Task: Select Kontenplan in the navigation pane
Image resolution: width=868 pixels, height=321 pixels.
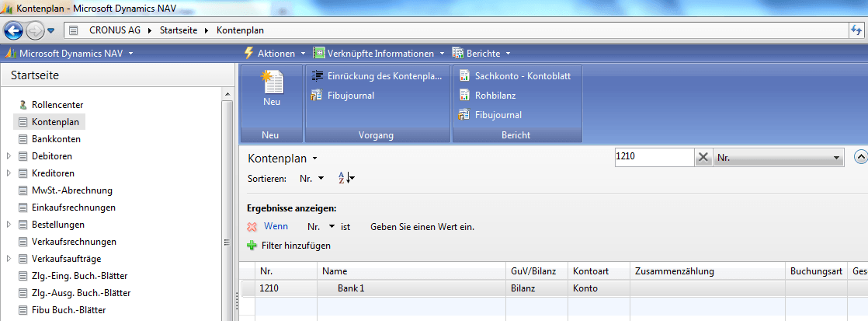Action: coord(55,122)
